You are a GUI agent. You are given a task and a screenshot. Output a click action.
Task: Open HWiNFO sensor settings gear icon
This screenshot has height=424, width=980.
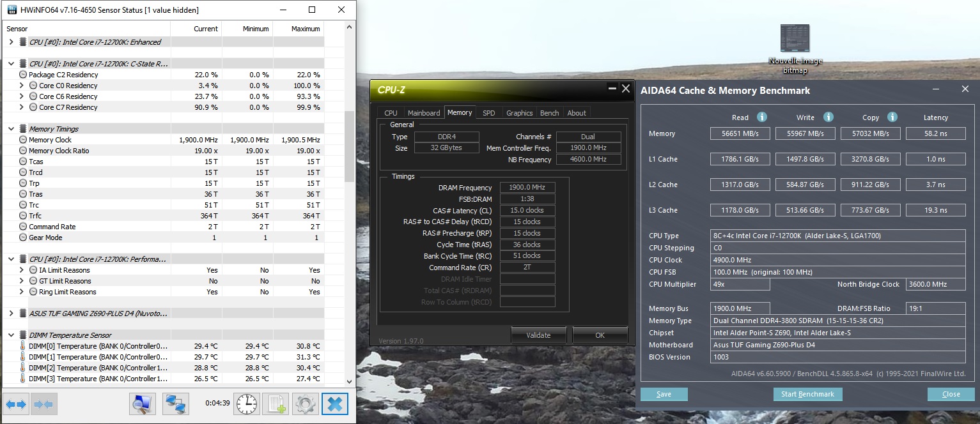(306, 404)
